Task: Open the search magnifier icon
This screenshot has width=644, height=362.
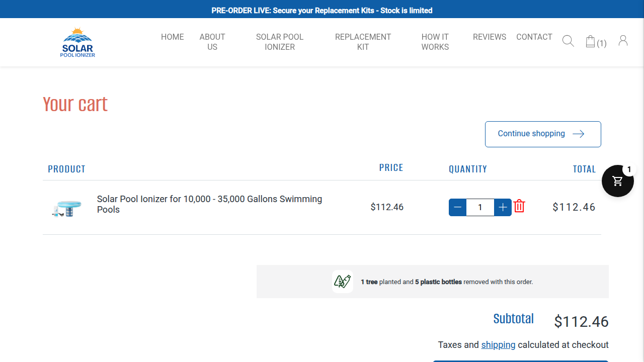Action: tap(568, 41)
